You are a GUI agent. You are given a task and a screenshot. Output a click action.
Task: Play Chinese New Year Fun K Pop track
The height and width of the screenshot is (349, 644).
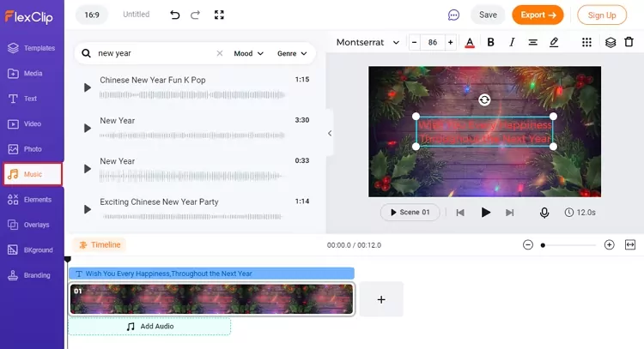click(87, 87)
